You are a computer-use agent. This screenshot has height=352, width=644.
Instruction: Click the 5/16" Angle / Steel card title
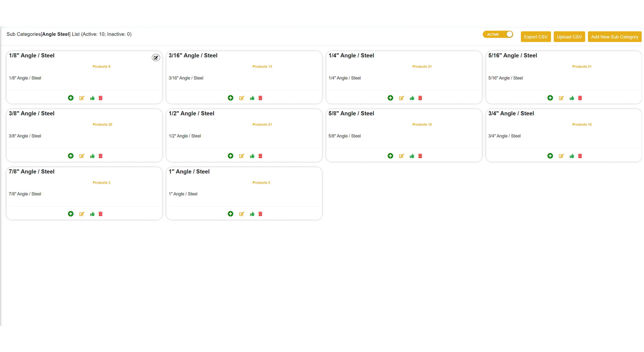pos(512,55)
